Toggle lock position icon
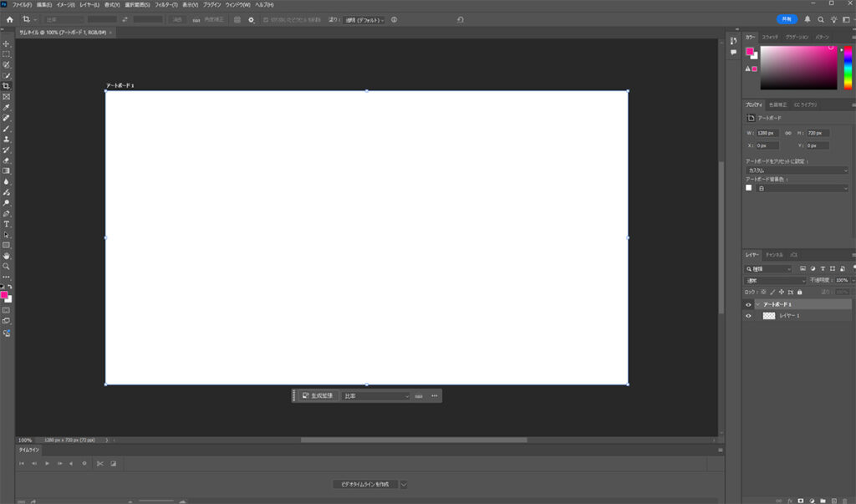Screen dimensions: 856x504 (782, 293)
